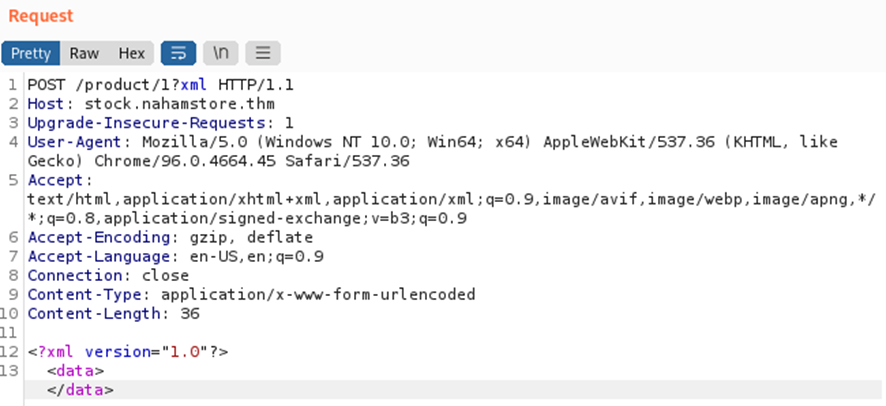The height and width of the screenshot is (406, 886).
Task: Switch to the Hex view tab
Action: 131,53
